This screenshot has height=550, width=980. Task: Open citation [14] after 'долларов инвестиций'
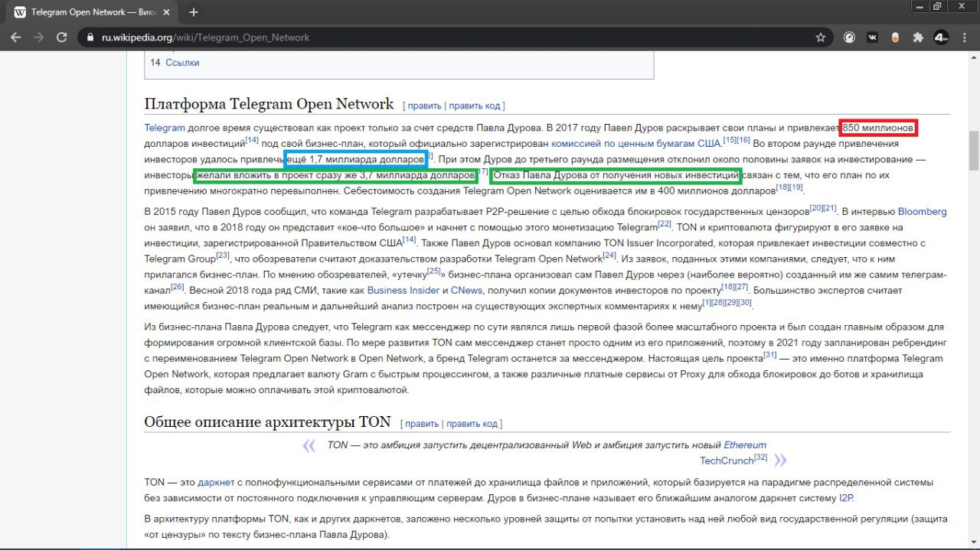point(252,140)
